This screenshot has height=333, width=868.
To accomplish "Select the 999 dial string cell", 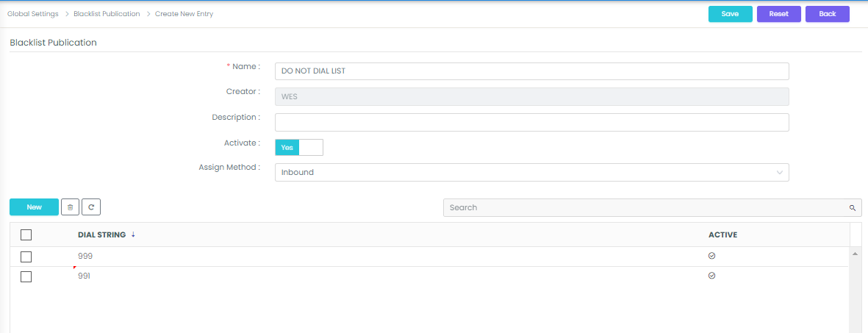I will [x=85, y=257].
